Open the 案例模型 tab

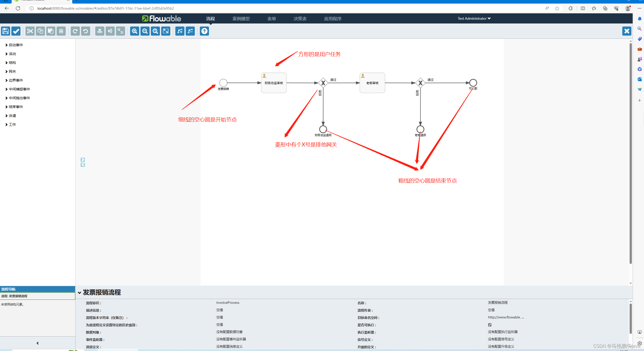tap(241, 19)
